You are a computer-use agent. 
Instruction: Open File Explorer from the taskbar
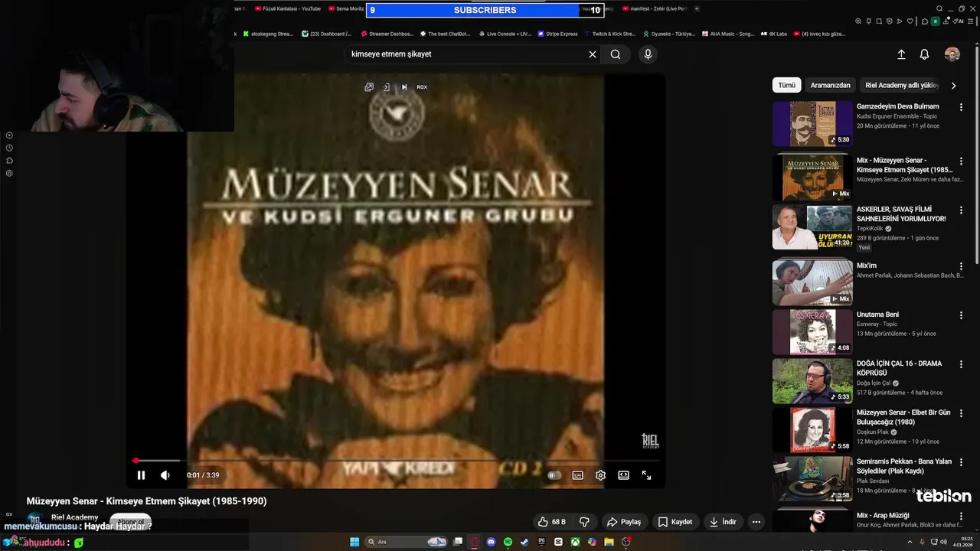click(x=609, y=542)
